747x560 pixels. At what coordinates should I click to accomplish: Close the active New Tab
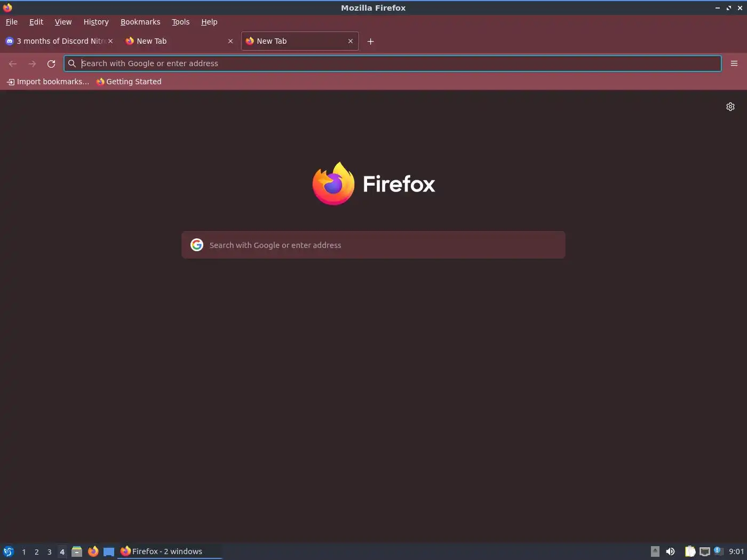[351, 41]
